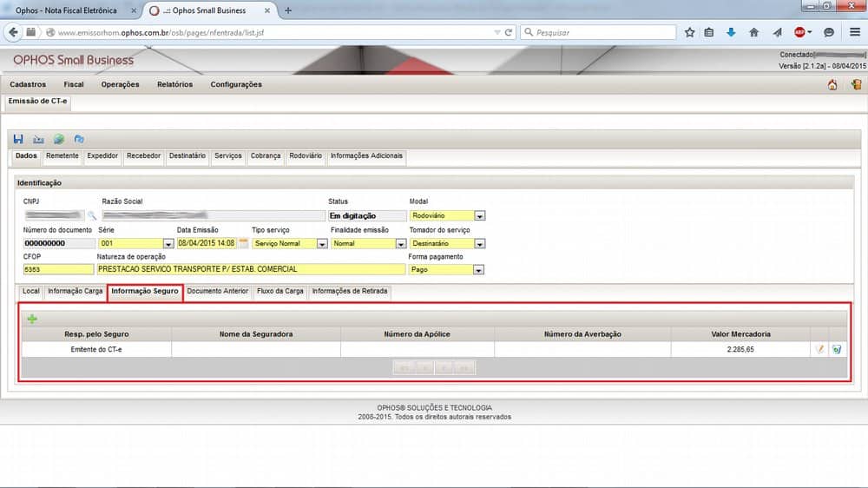Switch to the Expedidor tab

click(102, 156)
